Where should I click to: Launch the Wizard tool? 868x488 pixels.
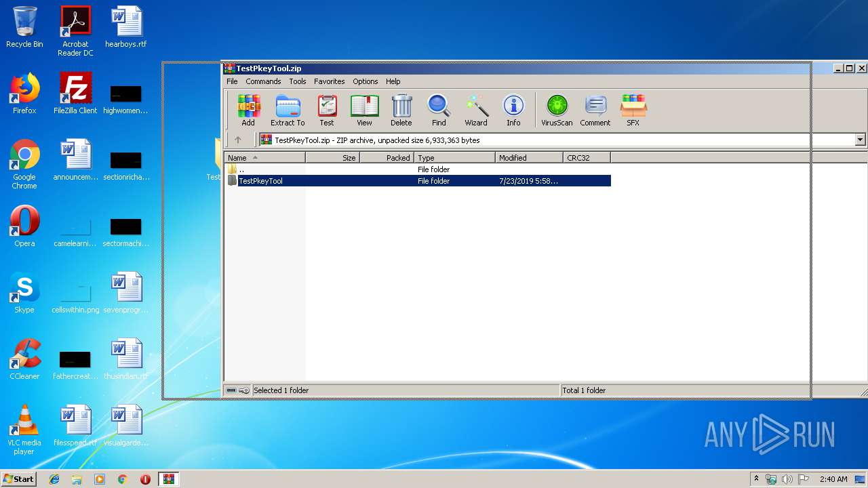click(x=476, y=110)
